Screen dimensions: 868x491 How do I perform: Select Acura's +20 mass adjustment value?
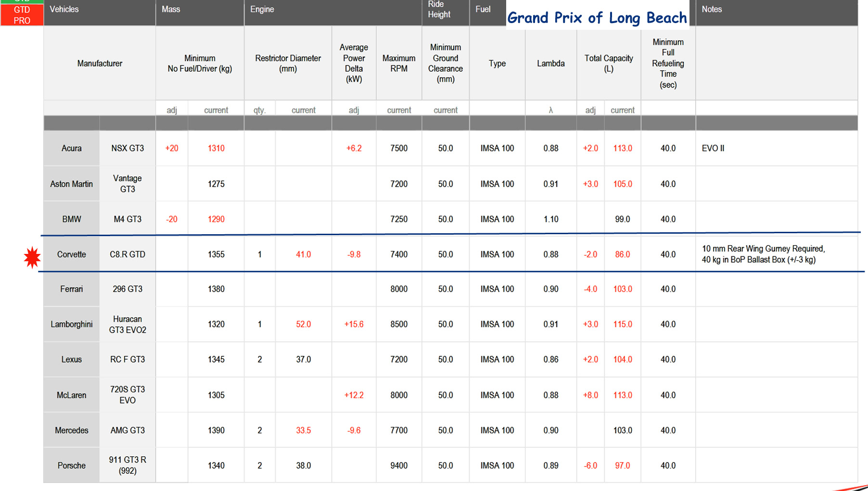click(x=172, y=149)
